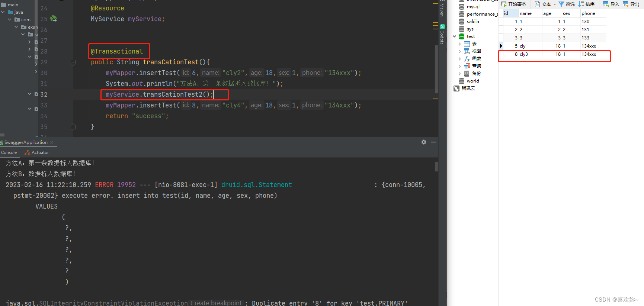Click line number 32 in the gutter
This screenshot has width=644, height=306.
click(x=44, y=94)
